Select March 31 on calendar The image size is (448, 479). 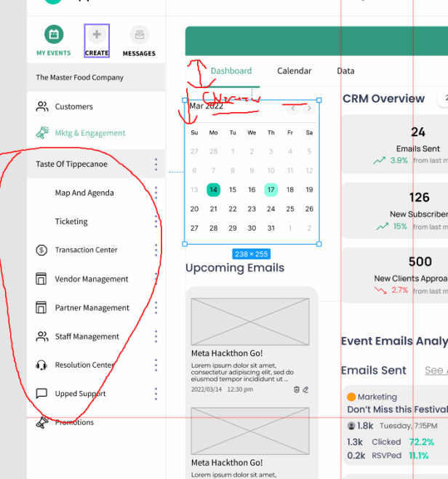pos(271,228)
